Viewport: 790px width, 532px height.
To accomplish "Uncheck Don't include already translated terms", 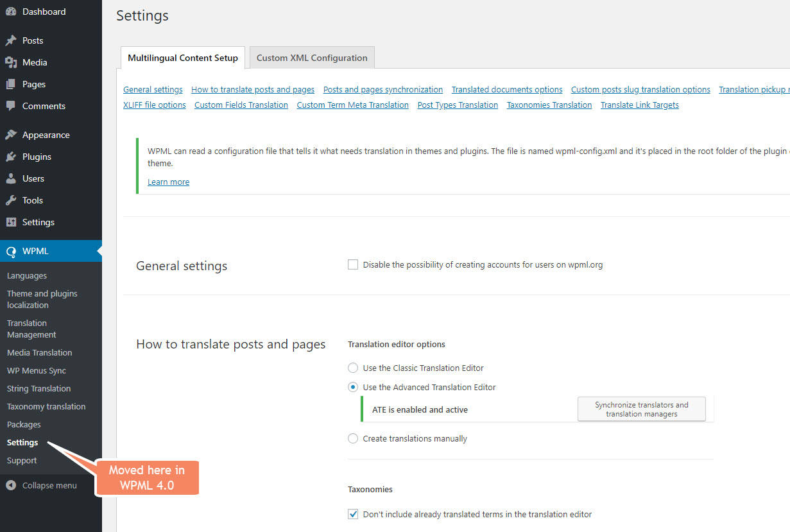I will point(353,514).
